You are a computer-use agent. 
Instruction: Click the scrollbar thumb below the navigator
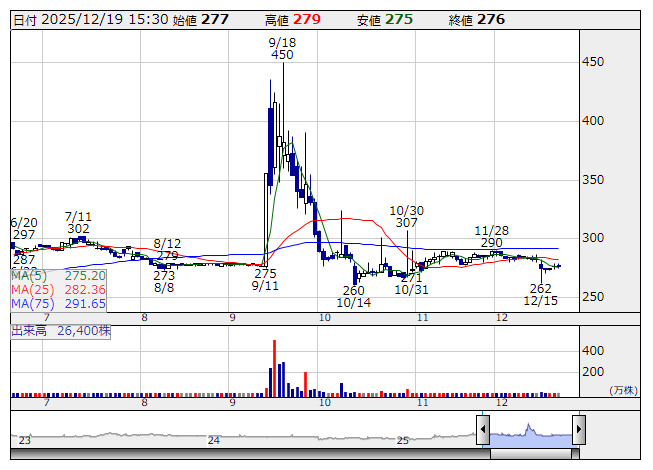pyautogui.click(x=530, y=453)
